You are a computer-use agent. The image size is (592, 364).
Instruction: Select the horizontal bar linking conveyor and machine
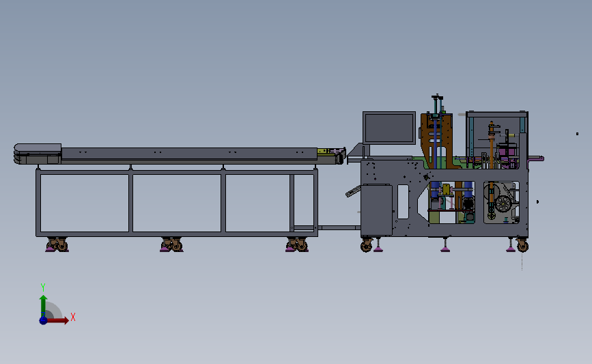click(339, 227)
